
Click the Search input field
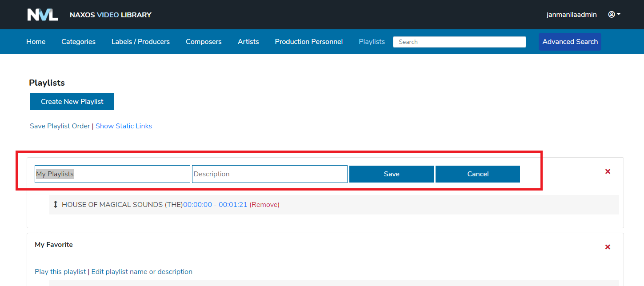459,42
